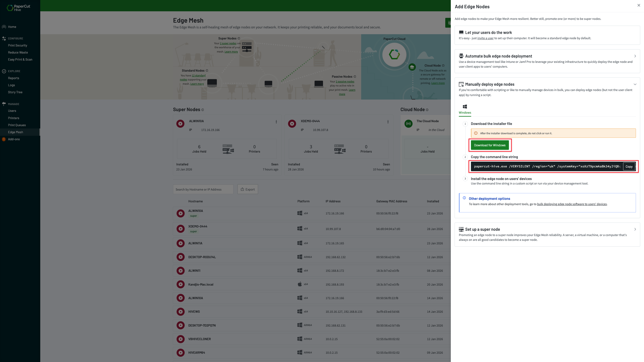The height and width of the screenshot is (362, 644).
Task: Click the Home icon in sidebar
Action: (4, 27)
